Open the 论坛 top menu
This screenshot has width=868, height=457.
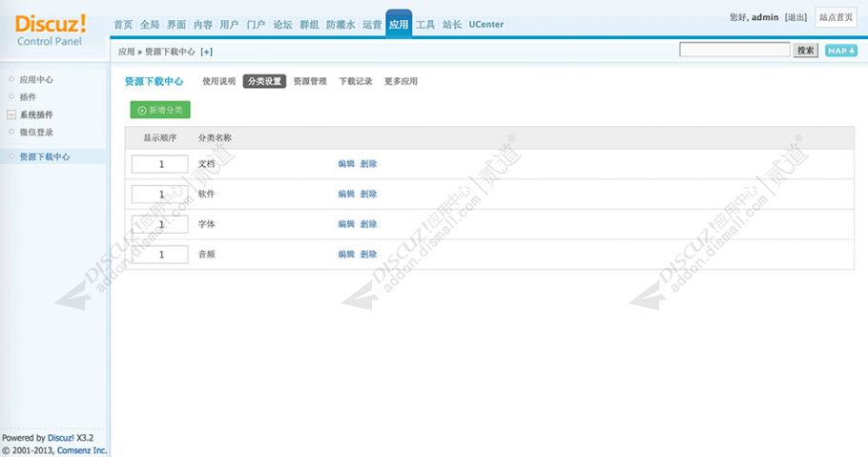[x=282, y=25]
